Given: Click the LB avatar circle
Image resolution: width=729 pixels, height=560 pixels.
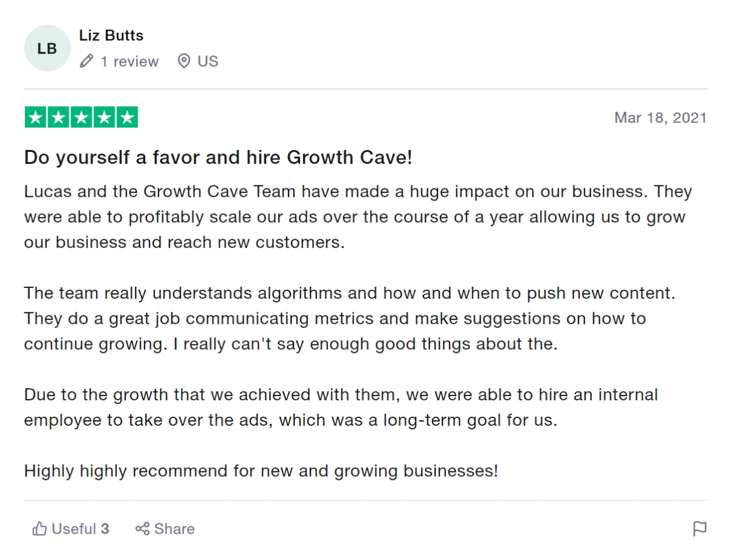Looking at the screenshot, I should [x=47, y=48].
